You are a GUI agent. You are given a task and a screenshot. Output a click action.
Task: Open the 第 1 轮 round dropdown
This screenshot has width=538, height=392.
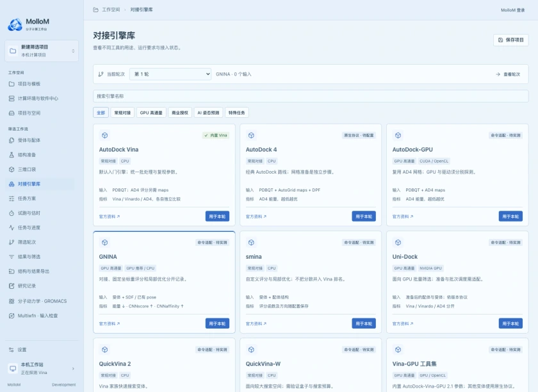coord(170,74)
